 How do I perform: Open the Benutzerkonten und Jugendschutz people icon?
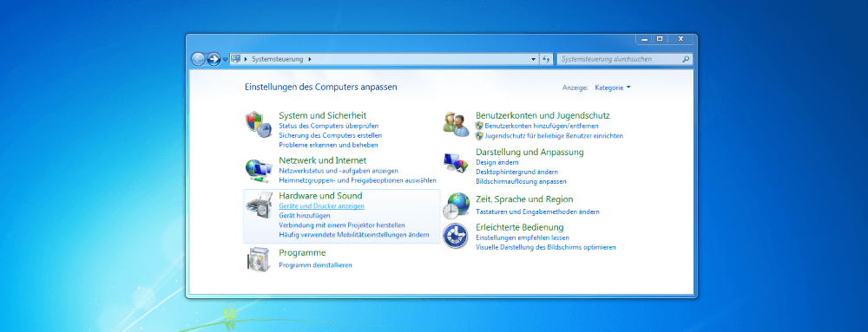click(457, 124)
